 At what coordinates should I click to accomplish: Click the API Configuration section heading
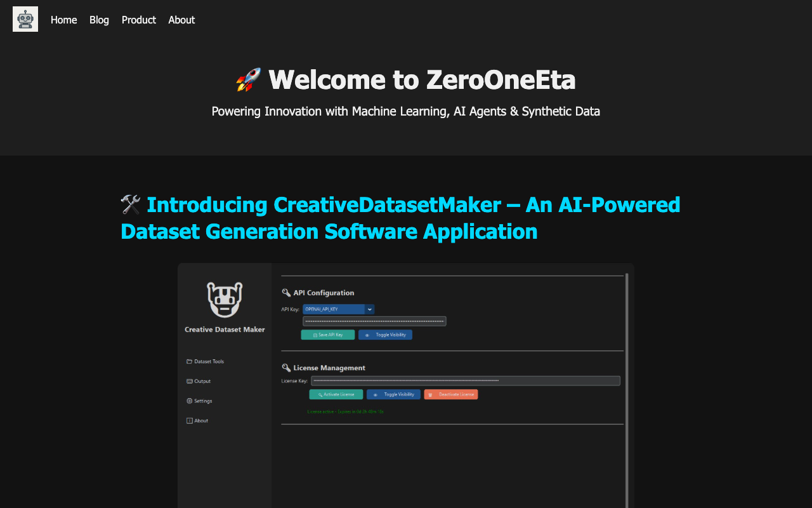coord(318,293)
